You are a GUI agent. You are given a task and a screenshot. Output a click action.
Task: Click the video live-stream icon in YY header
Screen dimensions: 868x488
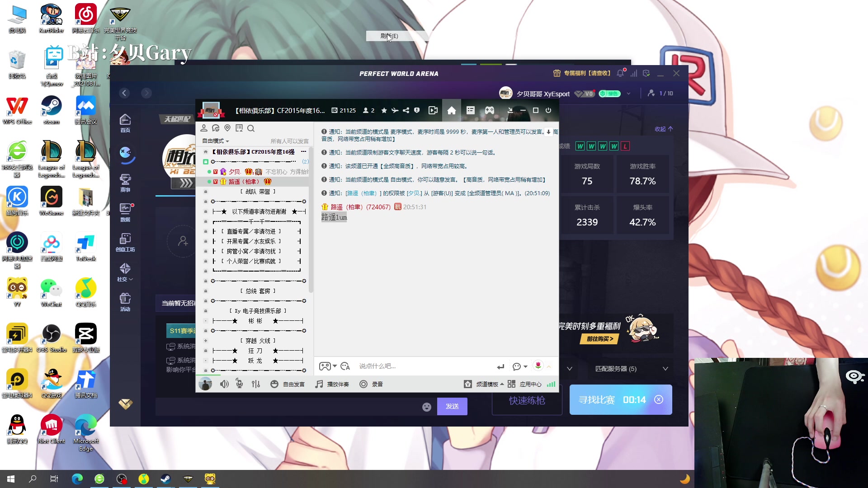(x=433, y=110)
